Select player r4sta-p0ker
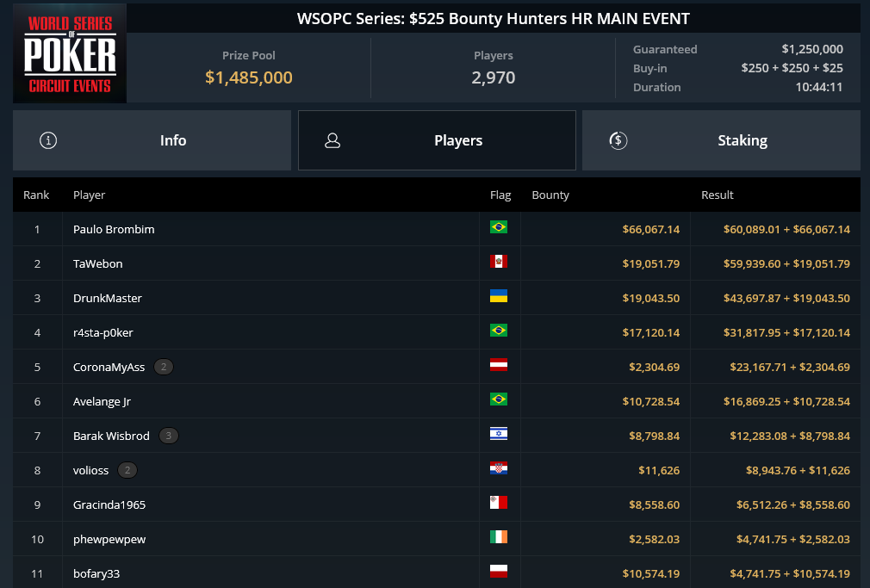870x588 pixels. 103,333
